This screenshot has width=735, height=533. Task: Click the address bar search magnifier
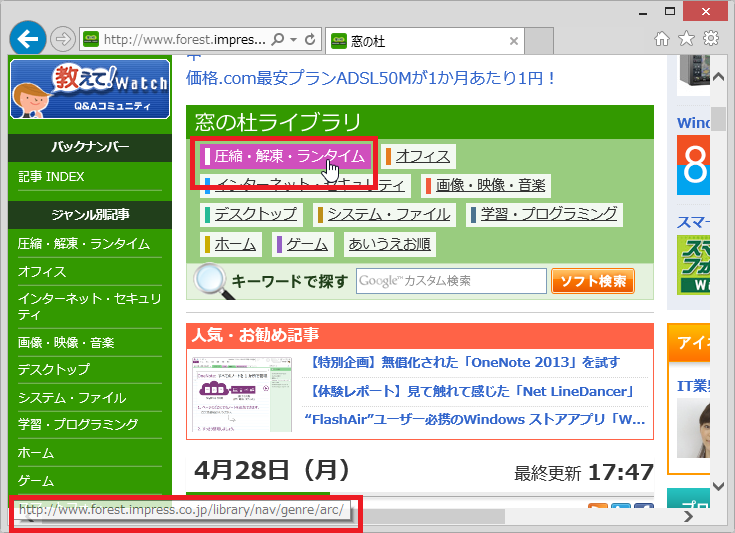click(278, 39)
